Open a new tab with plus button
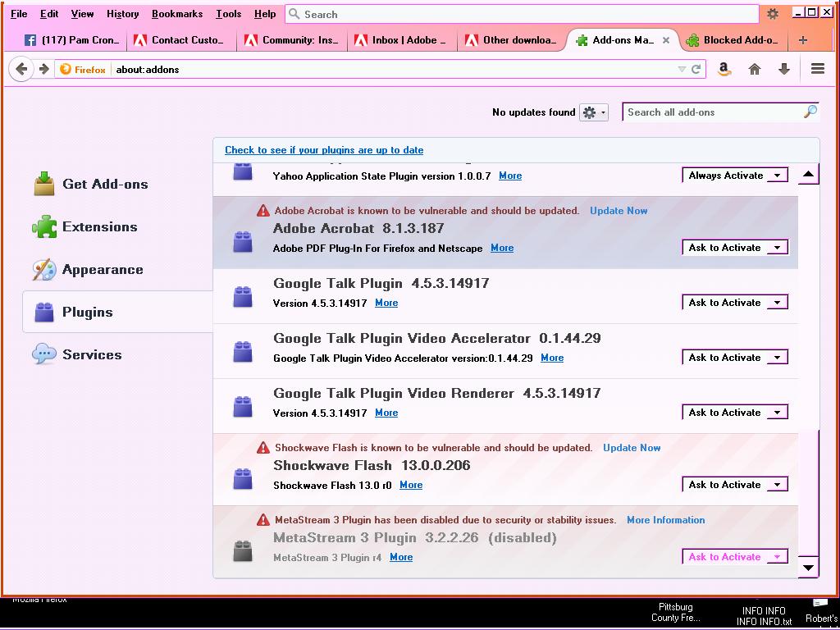Image resolution: width=840 pixels, height=630 pixels. point(802,40)
